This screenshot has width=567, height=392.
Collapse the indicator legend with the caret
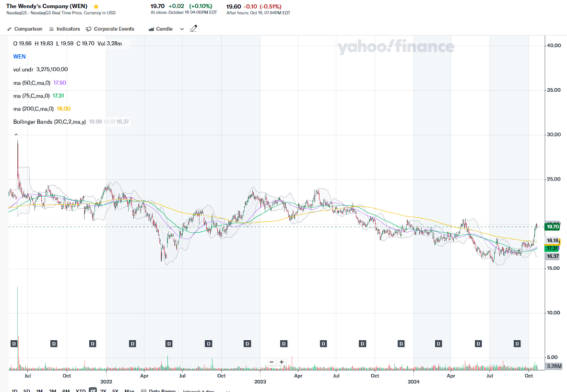[x=16, y=135]
